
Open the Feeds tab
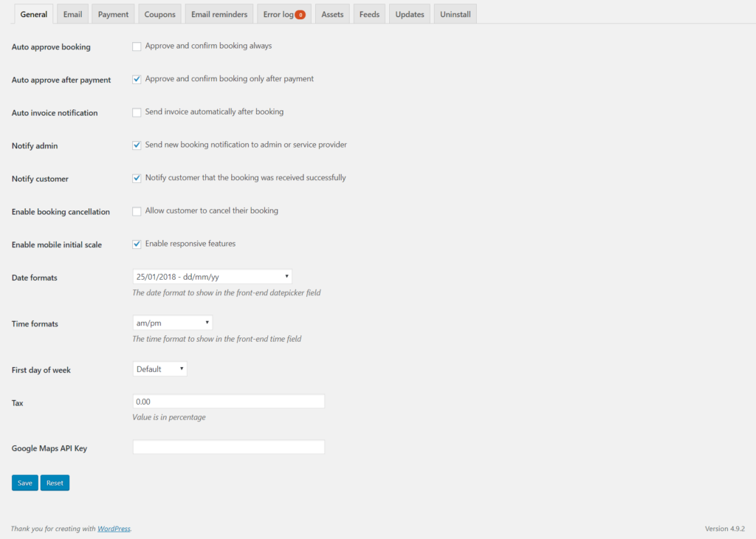coord(368,13)
